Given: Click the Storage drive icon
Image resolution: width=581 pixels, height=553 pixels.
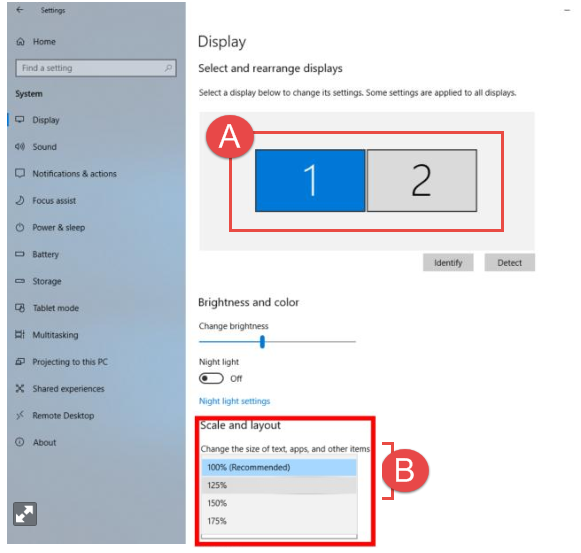Looking at the screenshot, I should (20, 281).
